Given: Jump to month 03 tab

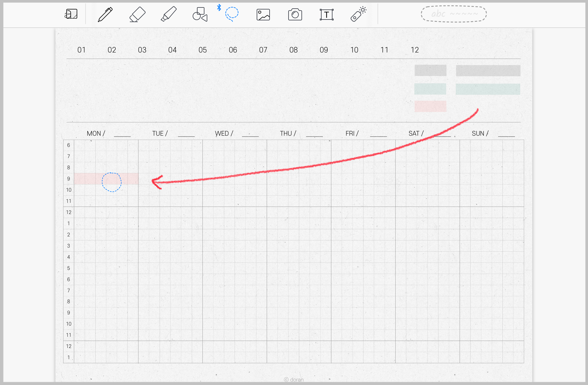Looking at the screenshot, I should (142, 50).
